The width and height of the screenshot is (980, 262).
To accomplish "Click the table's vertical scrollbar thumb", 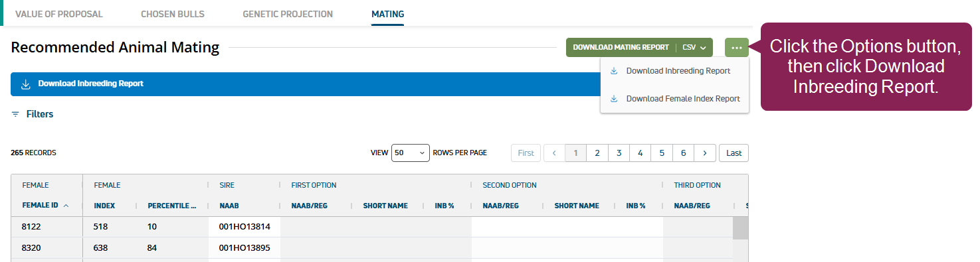I will 740,228.
